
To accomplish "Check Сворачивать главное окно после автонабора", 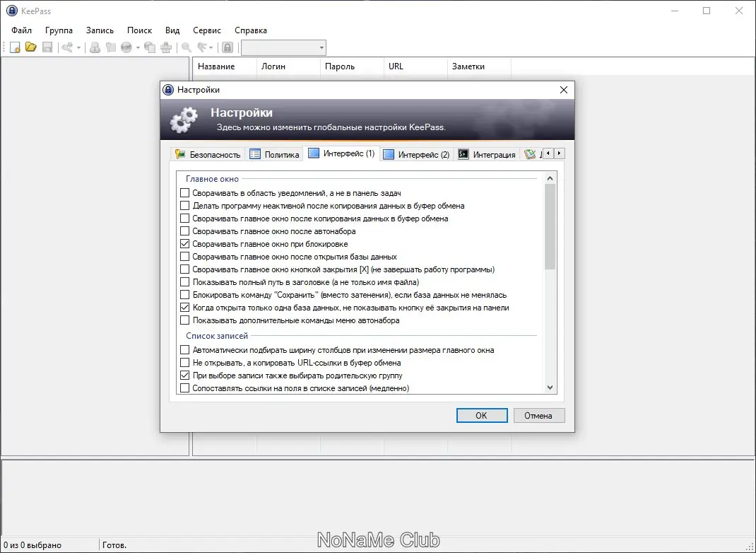I will click(x=184, y=231).
